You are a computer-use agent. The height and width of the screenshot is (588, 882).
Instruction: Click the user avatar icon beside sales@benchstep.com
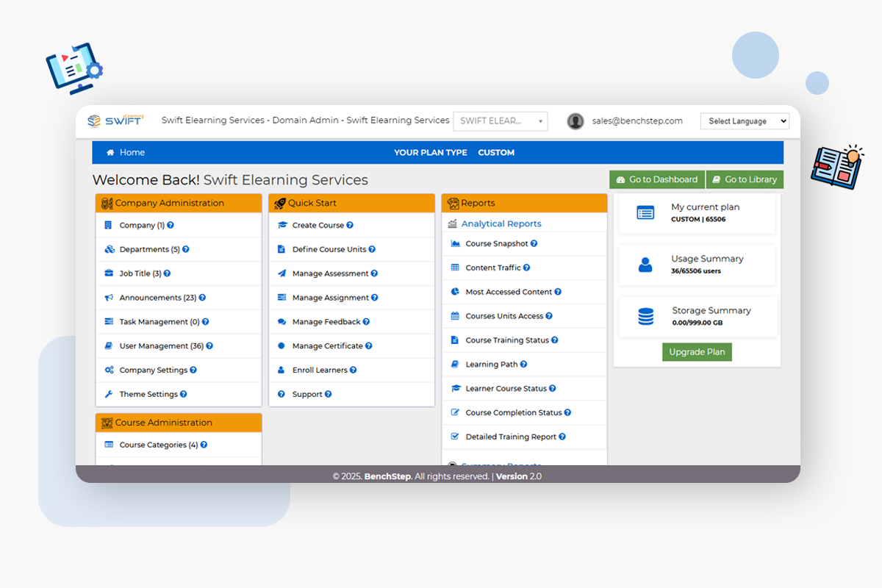coord(576,121)
